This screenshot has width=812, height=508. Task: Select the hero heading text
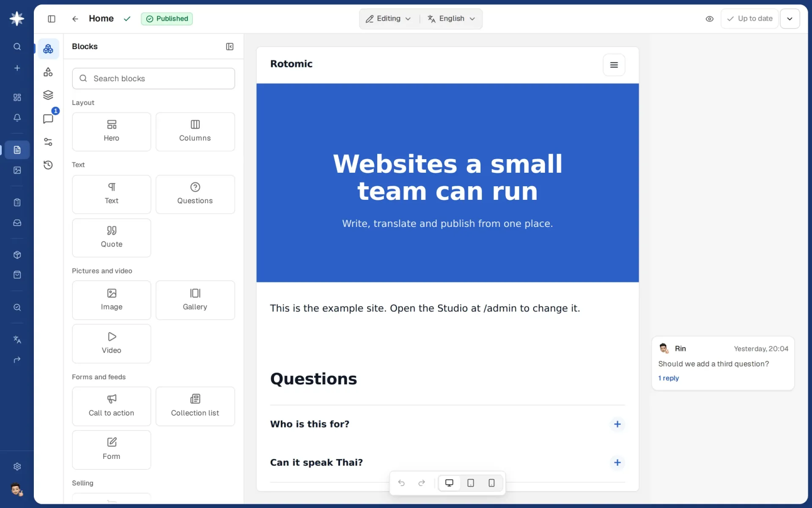[x=447, y=177]
